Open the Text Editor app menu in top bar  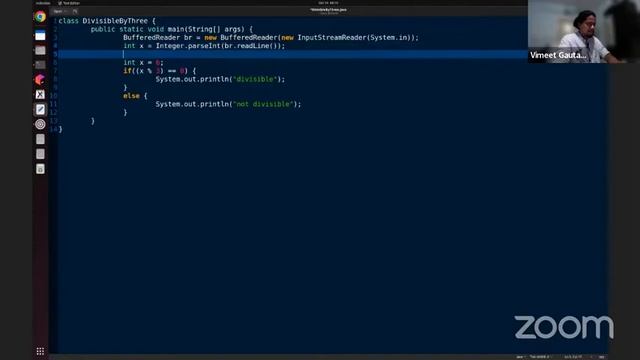tap(69, 3)
